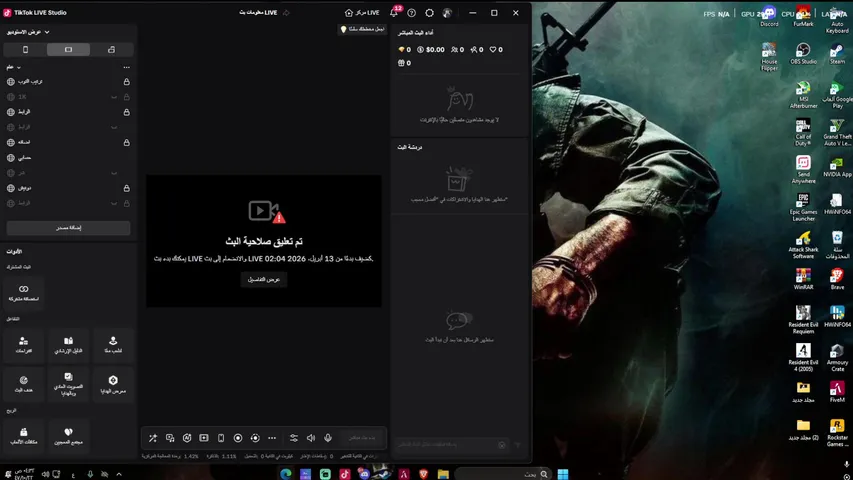Expand chevron on the last source row
853x480 pixels.
pyautogui.click(x=114, y=203)
